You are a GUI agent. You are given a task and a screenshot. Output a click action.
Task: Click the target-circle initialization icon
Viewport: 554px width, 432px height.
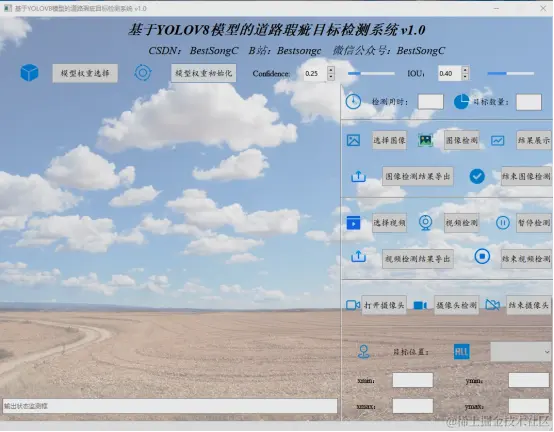(143, 73)
